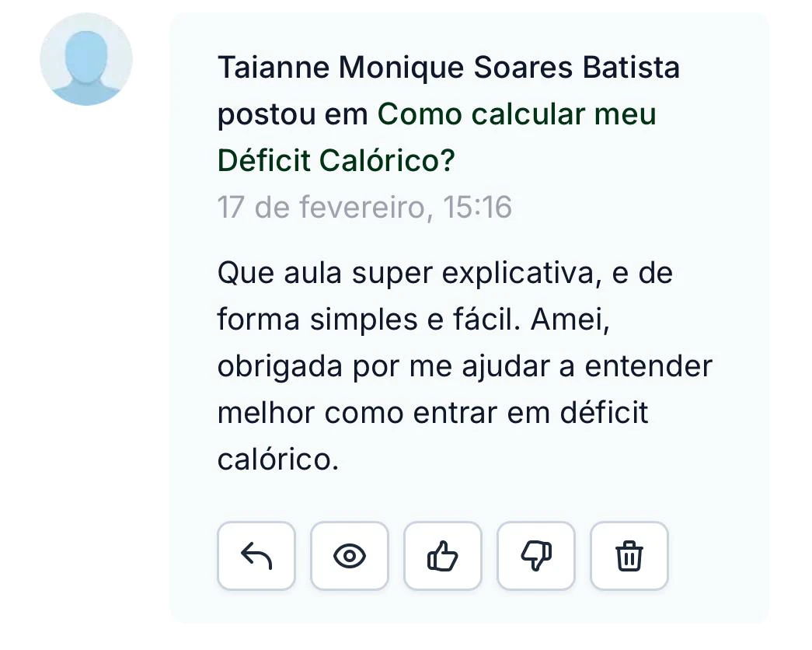The image size is (812, 650).
Task: Open the 'Como calcular meu' lesson link
Action: pyautogui.click(x=517, y=114)
